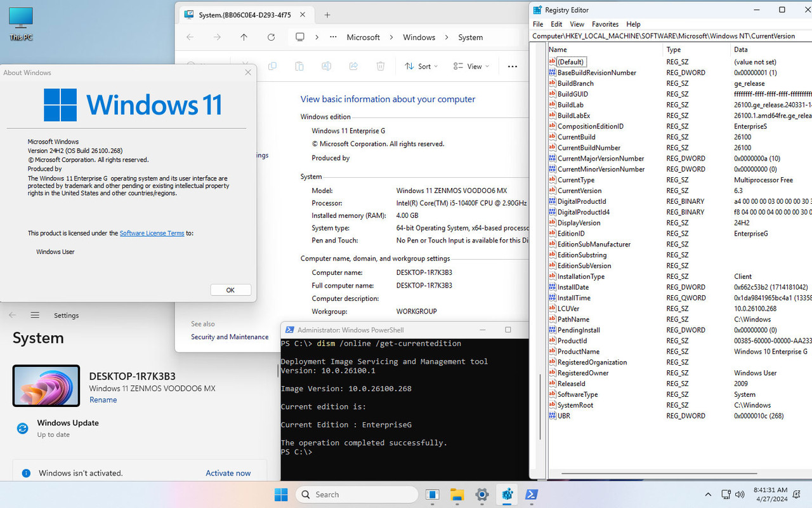Select the RegisteredOwner registry value
This screenshot has width=812, height=508.
(582, 373)
